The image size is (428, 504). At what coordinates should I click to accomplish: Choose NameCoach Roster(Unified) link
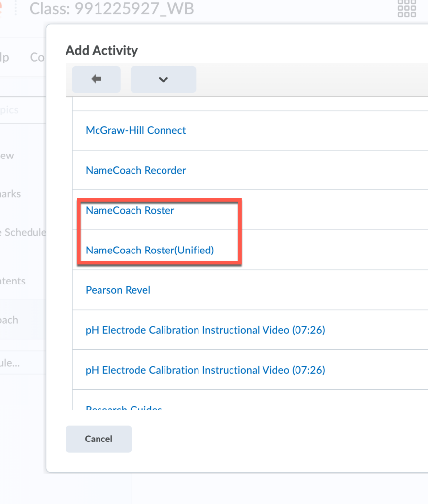click(150, 250)
